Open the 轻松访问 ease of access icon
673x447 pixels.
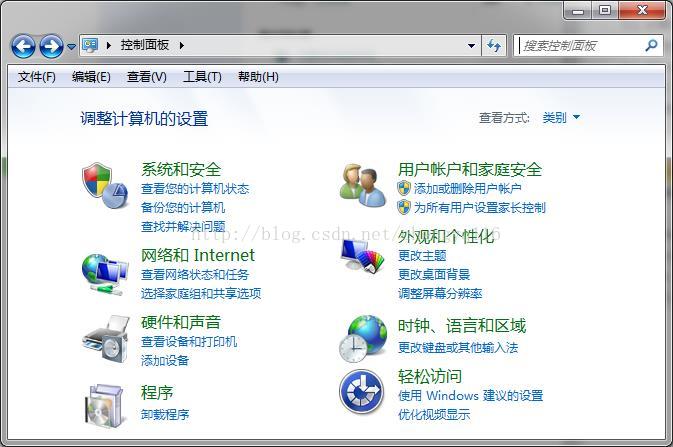[362, 392]
